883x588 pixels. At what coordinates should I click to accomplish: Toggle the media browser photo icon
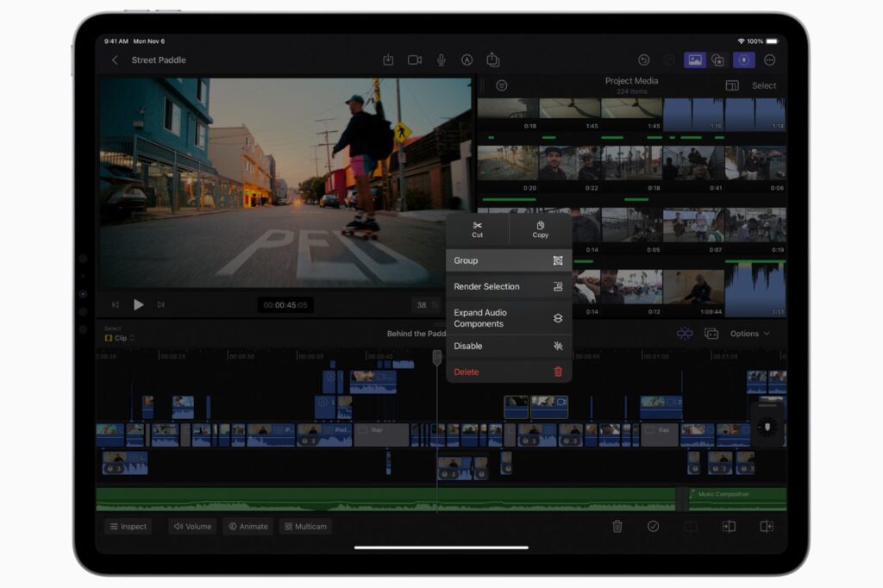(x=694, y=59)
